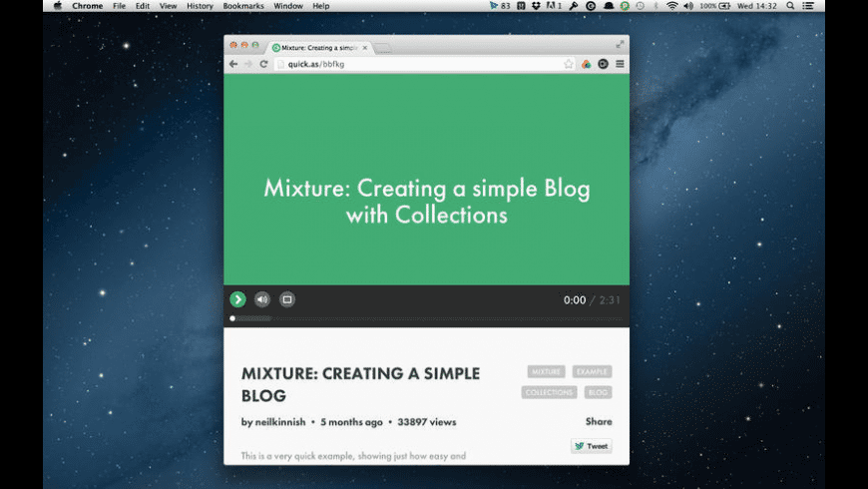Click the Time Machine clock icon
This screenshot has width=868, height=489.
coord(641,6)
